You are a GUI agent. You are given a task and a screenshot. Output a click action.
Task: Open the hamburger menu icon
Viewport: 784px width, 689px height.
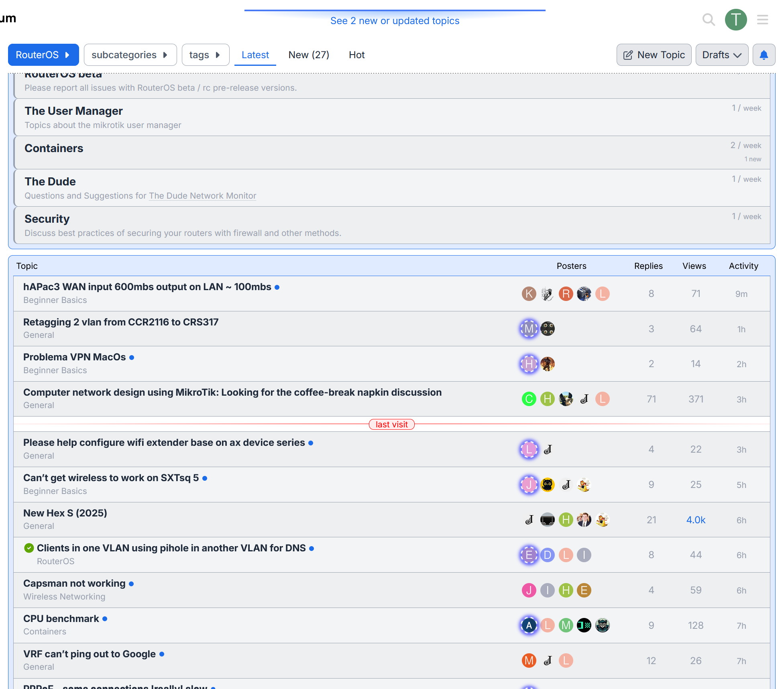click(762, 19)
